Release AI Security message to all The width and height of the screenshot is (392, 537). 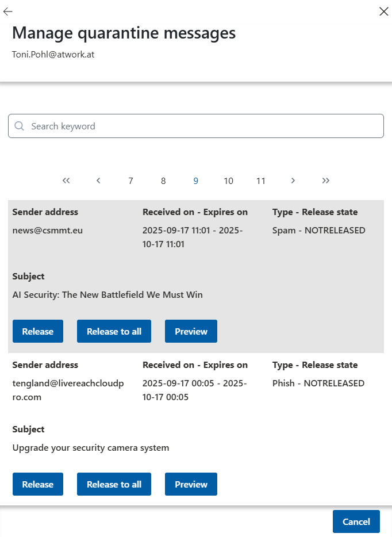click(114, 331)
